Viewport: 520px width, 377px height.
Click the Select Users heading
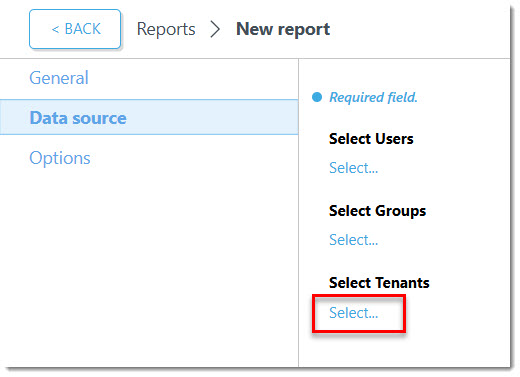click(x=371, y=139)
